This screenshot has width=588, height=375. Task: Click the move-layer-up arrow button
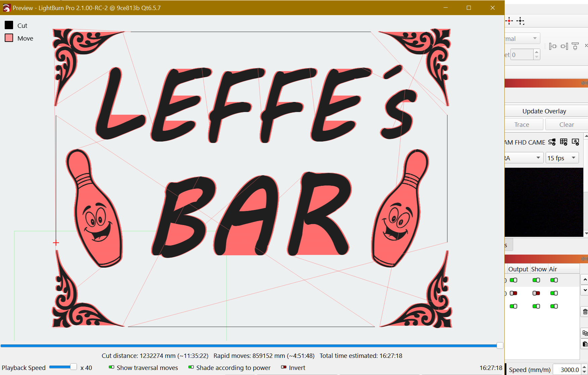pyautogui.click(x=585, y=279)
